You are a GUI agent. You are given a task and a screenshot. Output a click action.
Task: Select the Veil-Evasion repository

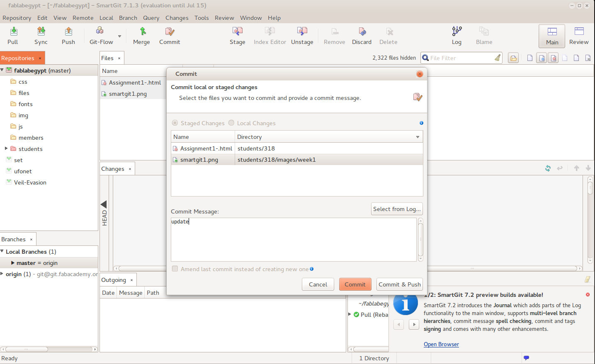click(30, 182)
